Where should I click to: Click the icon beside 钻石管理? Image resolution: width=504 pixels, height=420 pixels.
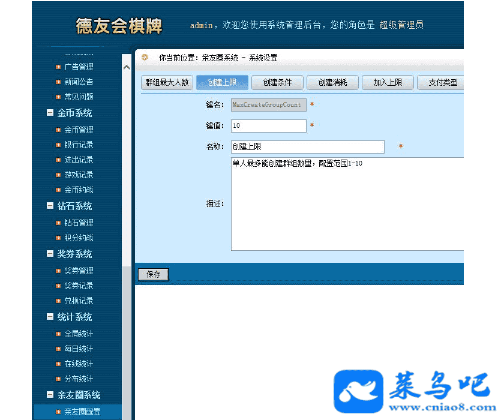[58, 223]
